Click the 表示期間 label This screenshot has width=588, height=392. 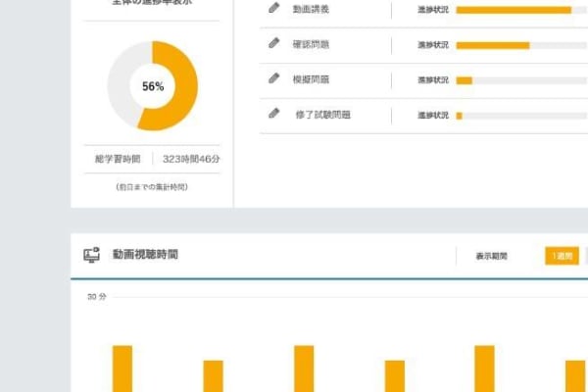point(491,256)
